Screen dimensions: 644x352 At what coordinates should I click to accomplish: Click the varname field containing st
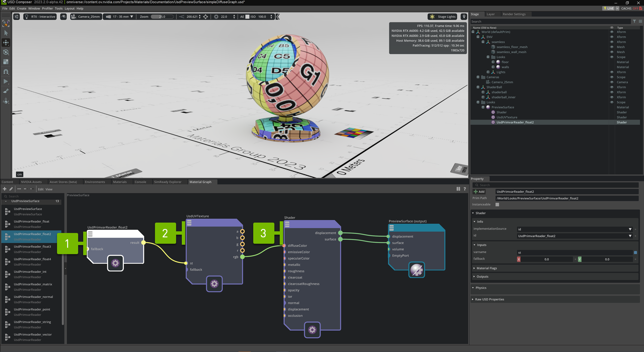(x=575, y=252)
